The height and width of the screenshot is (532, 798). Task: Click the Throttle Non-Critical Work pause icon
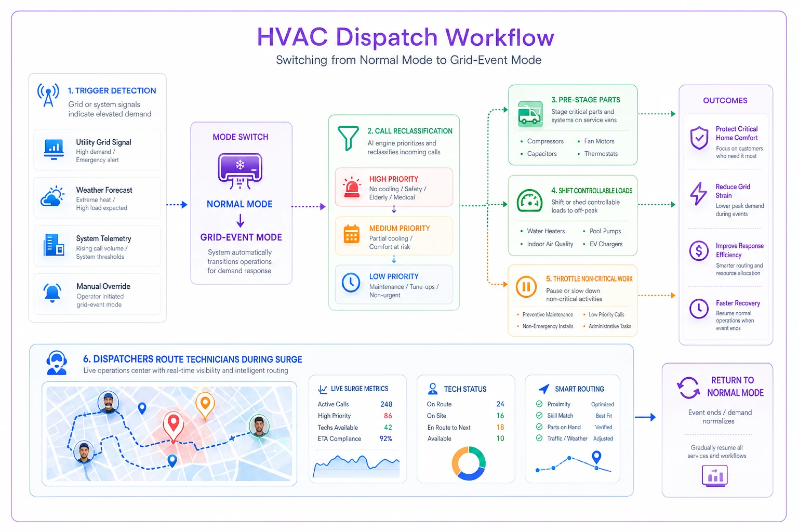coord(526,287)
